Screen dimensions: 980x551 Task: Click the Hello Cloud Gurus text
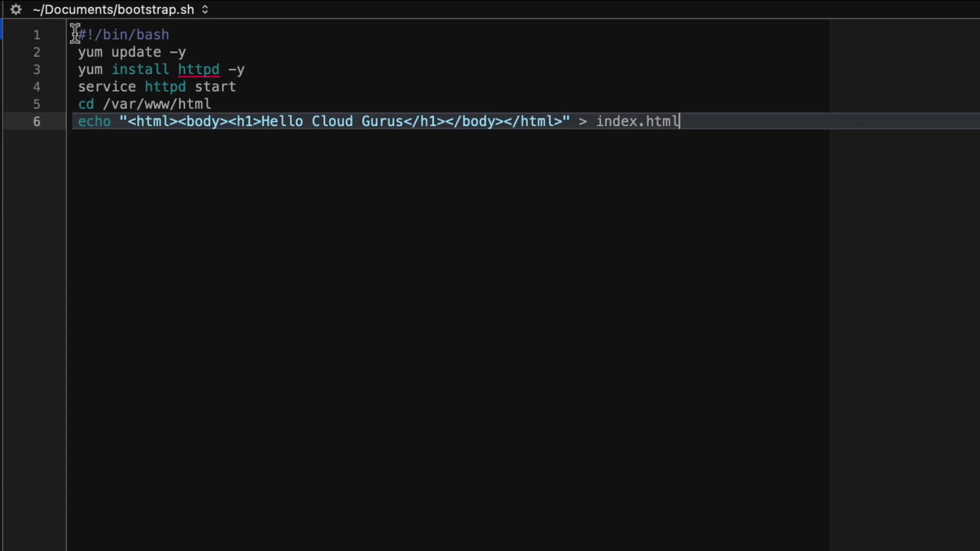[x=332, y=121]
